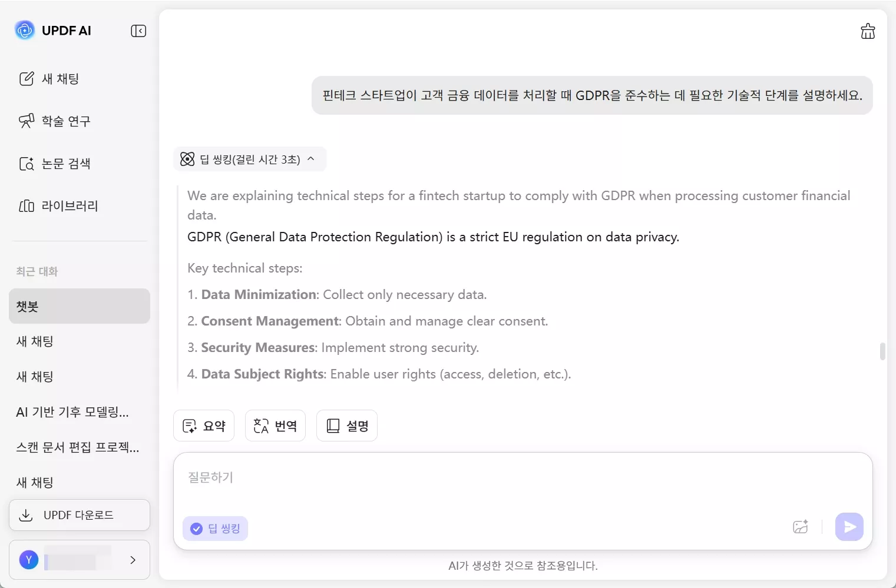896x588 pixels.
Task: Click the 요약 summarize button
Action: [x=204, y=425]
